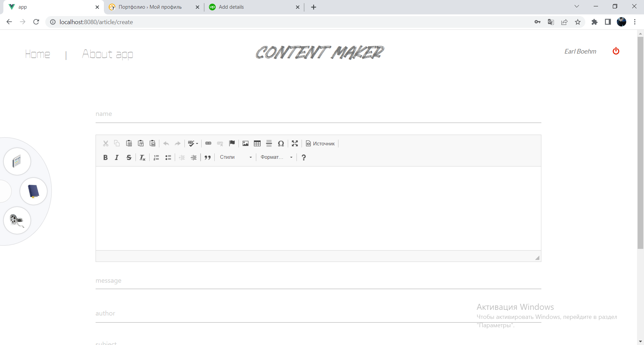Focus the author input field

point(318,314)
